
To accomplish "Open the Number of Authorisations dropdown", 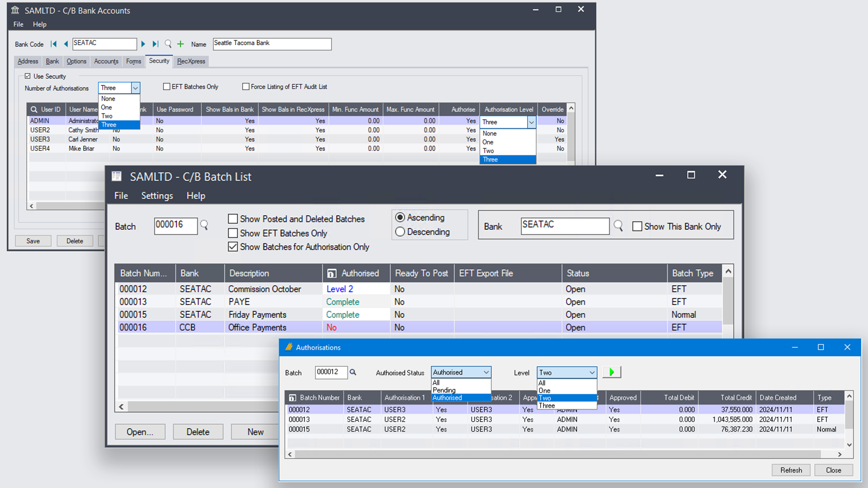I will click(135, 88).
